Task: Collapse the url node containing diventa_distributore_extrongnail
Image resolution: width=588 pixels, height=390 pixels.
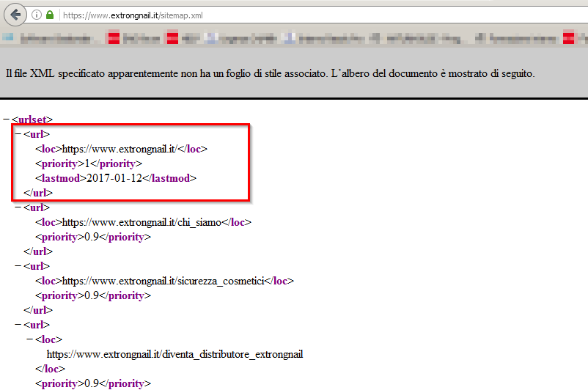Action: click(18, 325)
